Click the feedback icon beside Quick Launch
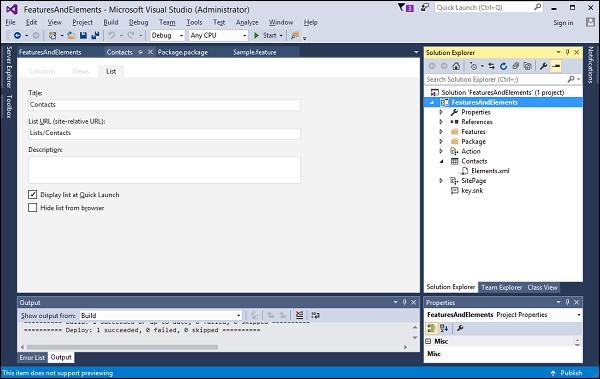Viewport: 600px width, 379px height. pyautogui.click(x=425, y=7)
